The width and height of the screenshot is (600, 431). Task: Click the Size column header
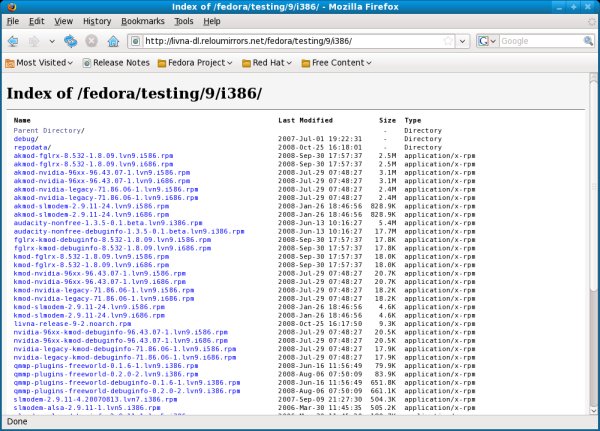[x=387, y=121]
